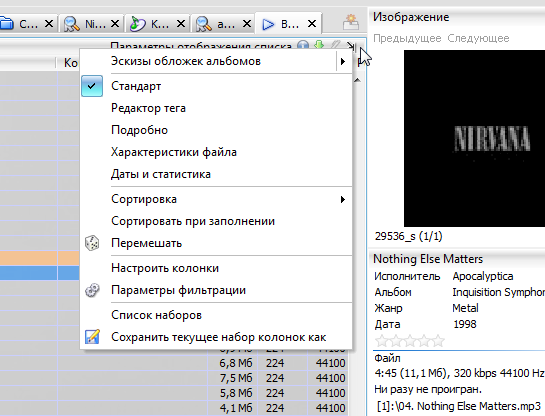Click the Ко column header
The image size is (545, 416).
coord(71,63)
